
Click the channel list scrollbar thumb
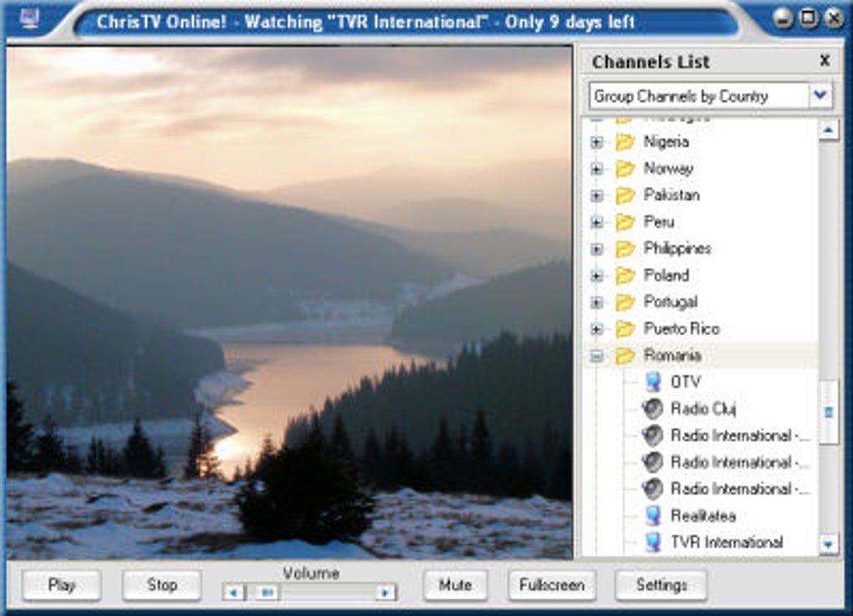(829, 412)
